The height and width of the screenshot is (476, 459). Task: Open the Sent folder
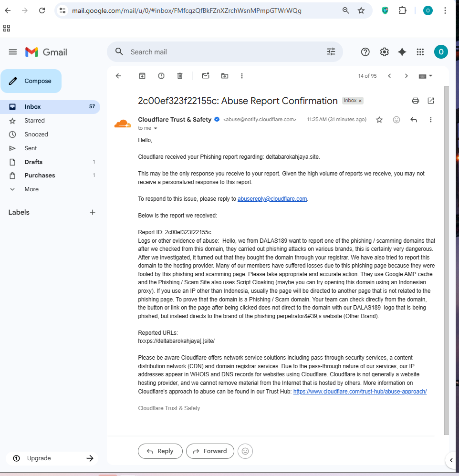[x=50, y=148]
